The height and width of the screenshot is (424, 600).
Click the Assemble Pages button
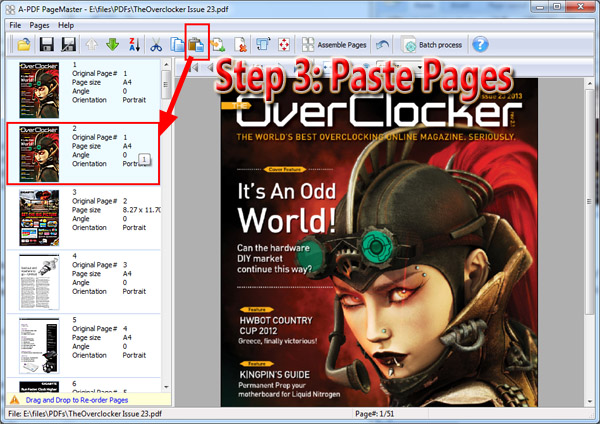point(334,45)
